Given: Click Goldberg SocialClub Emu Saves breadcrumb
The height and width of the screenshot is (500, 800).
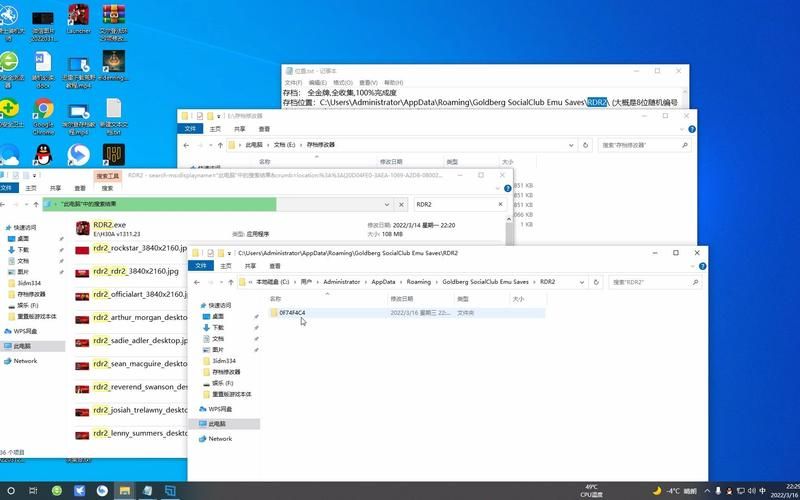Looking at the screenshot, I should point(485,282).
